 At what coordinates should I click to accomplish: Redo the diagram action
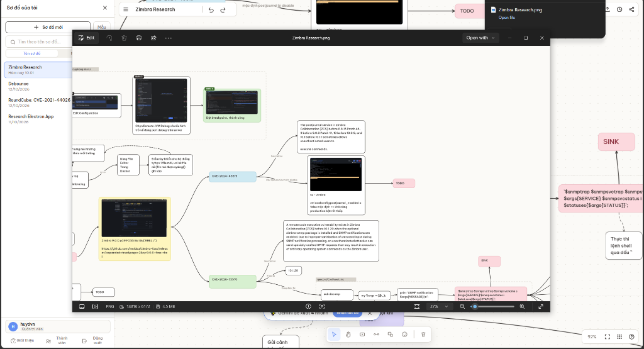223,10
